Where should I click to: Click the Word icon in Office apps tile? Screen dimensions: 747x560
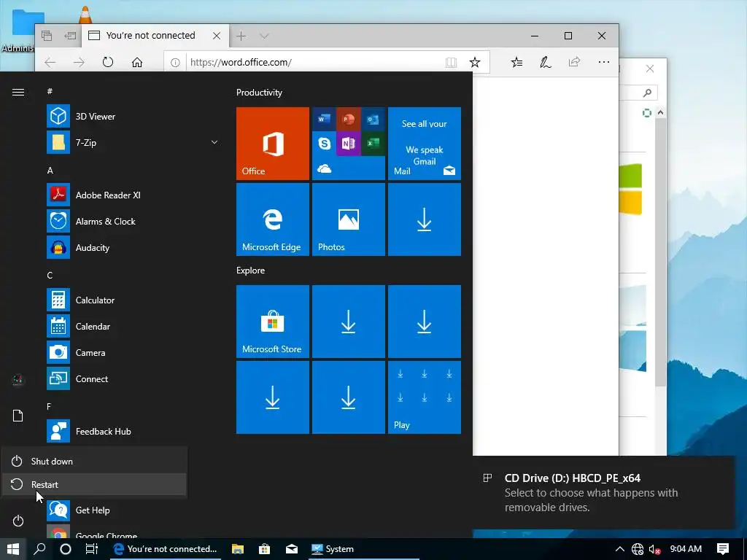tap(324, 119)
